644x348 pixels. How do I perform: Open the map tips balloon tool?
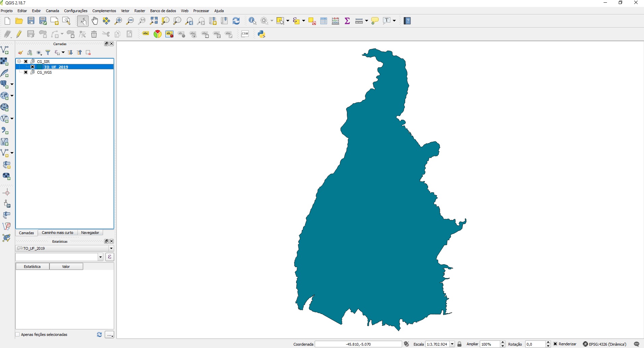[x=375, y=21]
